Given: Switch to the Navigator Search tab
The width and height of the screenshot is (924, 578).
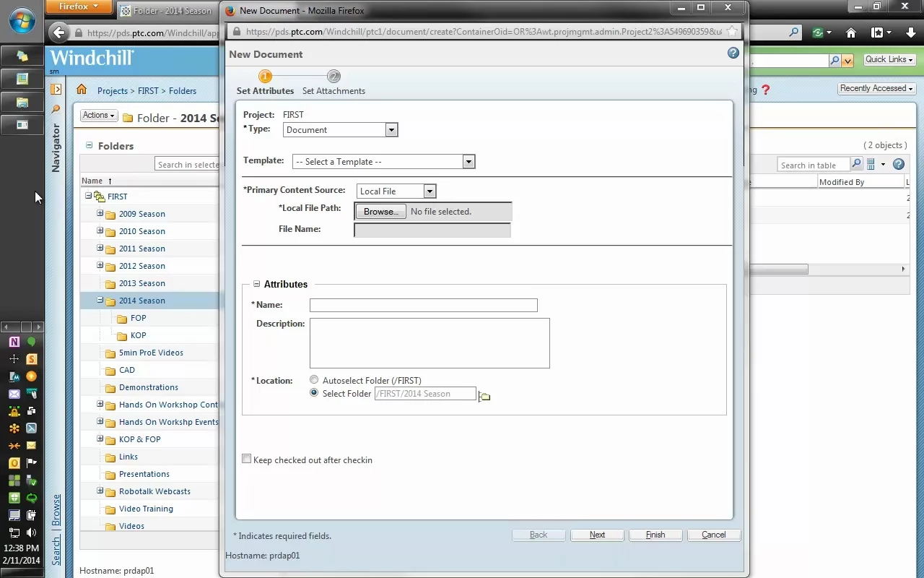Looking at the screenshot, I should [x=56, y=551].
